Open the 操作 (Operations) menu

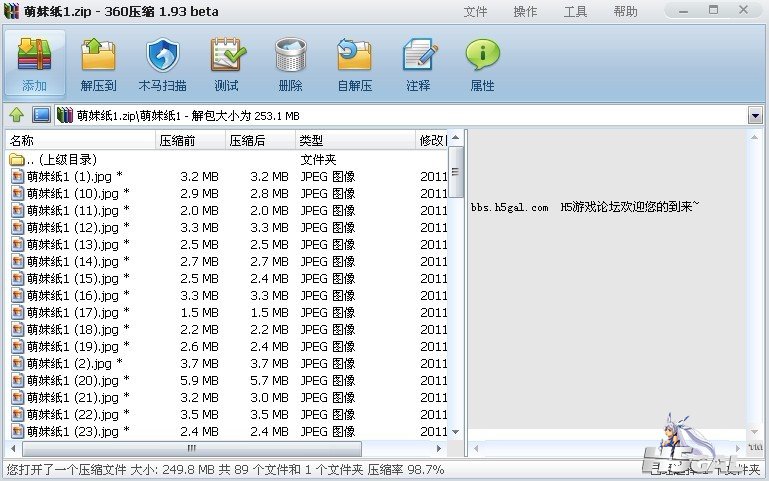click(525, 11)
